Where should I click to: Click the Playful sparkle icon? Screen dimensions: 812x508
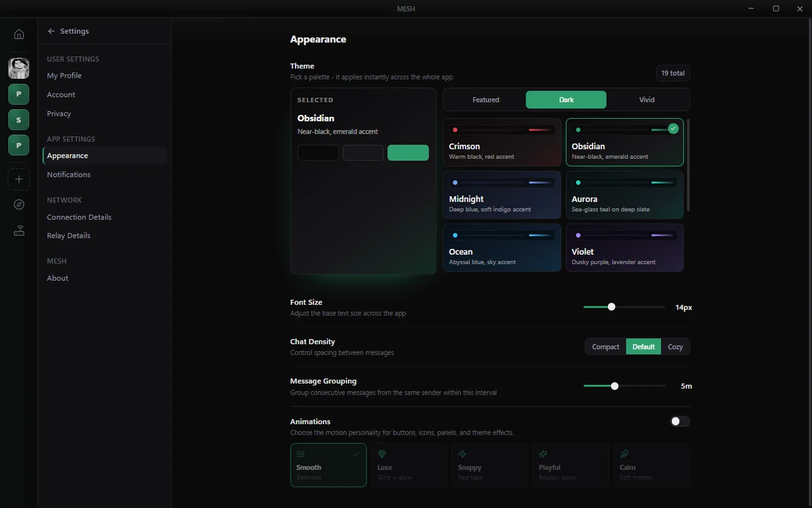tap(543, 454)
